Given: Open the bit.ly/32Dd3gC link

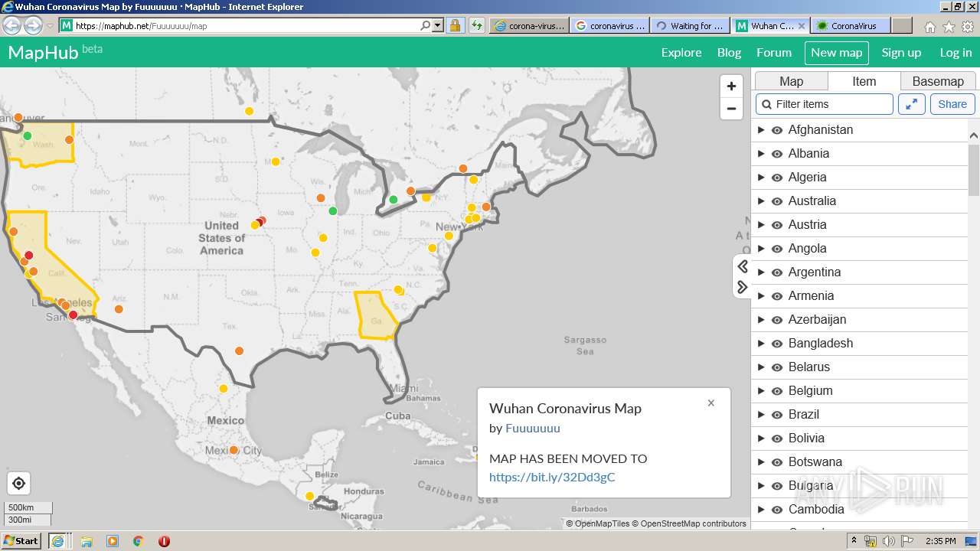Looking at the screenshot, I should click(x=552, y=478).
